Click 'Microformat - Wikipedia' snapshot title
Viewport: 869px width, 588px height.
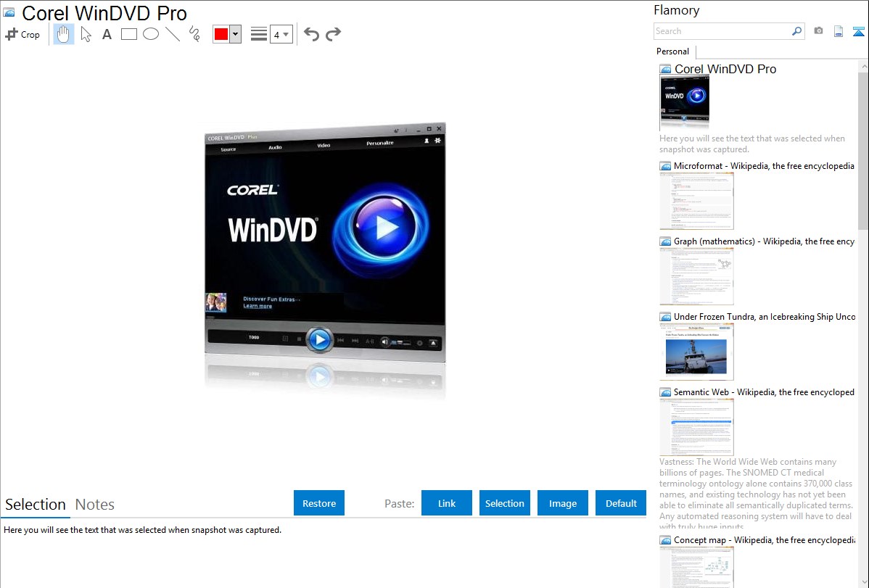click(x=764, y=166)
